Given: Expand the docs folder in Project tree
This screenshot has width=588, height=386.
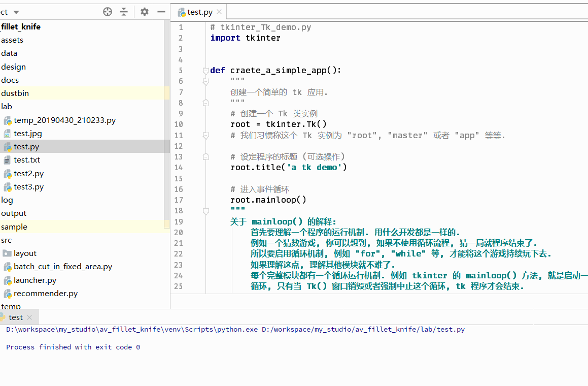Looking at the screenshot, I should tap(10, 80).
